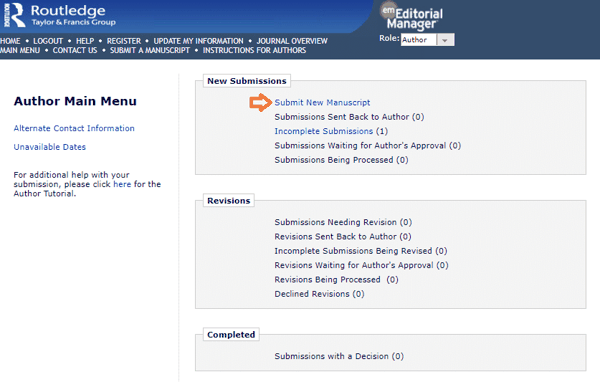This screenshot has height=382, width=600.
Task: Click the 'here' Author Tutorial link
Action: [x=122, y=184]
